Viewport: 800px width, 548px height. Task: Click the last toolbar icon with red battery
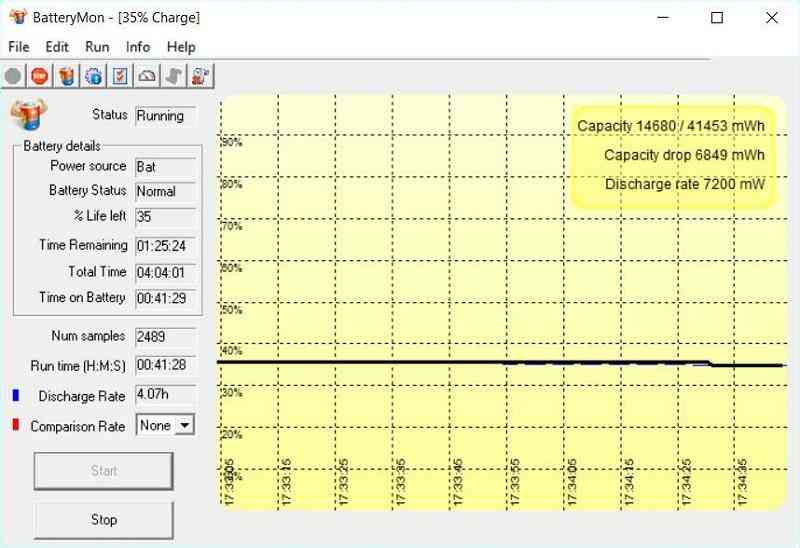click(201, 77)
